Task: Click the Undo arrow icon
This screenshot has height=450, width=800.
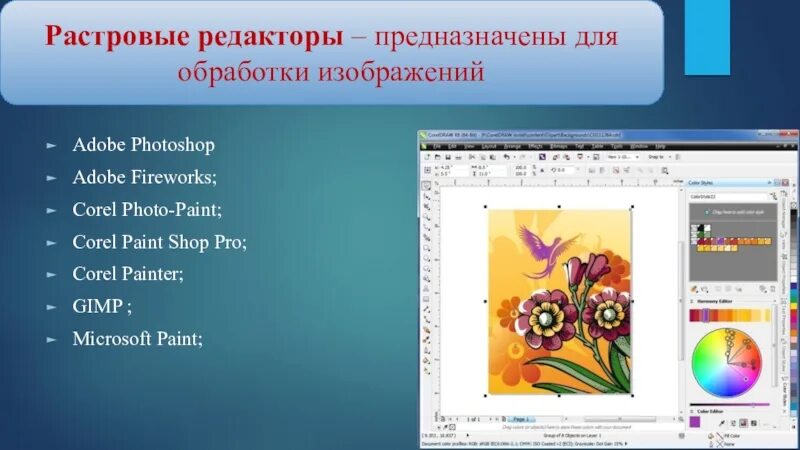Action: tap(506, 157)
